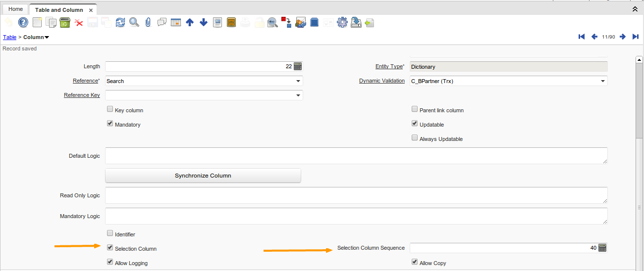This screenshot has height=271, width=644.
Task: Click the Default Logic text field
Action: pyautogui.click(x=356, y=156)
